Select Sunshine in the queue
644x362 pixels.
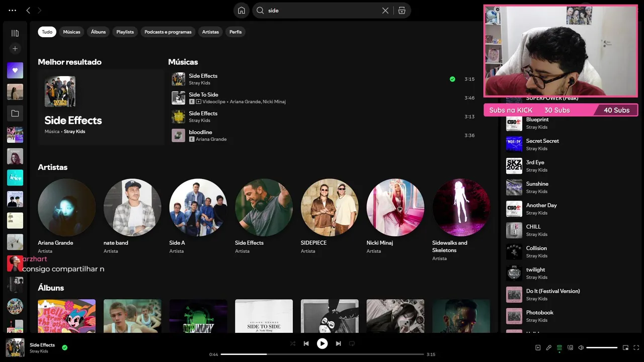[571, 188]
